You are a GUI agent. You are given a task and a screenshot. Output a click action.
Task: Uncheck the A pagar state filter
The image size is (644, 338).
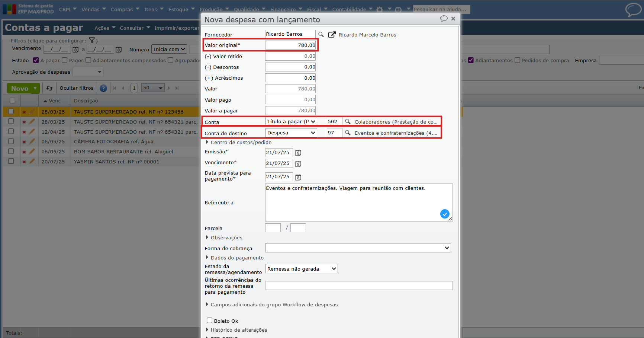click(x=36, y=60)
